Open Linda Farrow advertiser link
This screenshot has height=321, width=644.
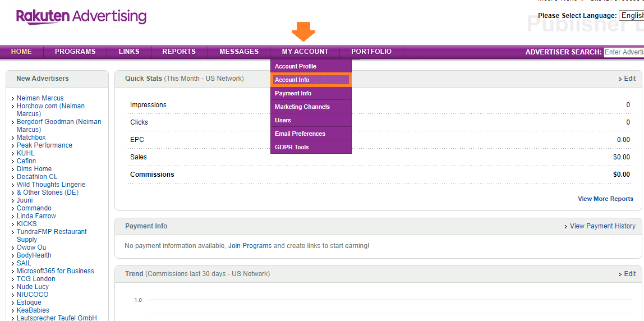click(36, 216)
